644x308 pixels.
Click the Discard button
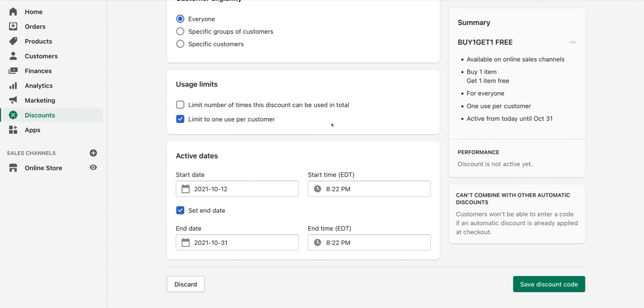click(186, 284)
